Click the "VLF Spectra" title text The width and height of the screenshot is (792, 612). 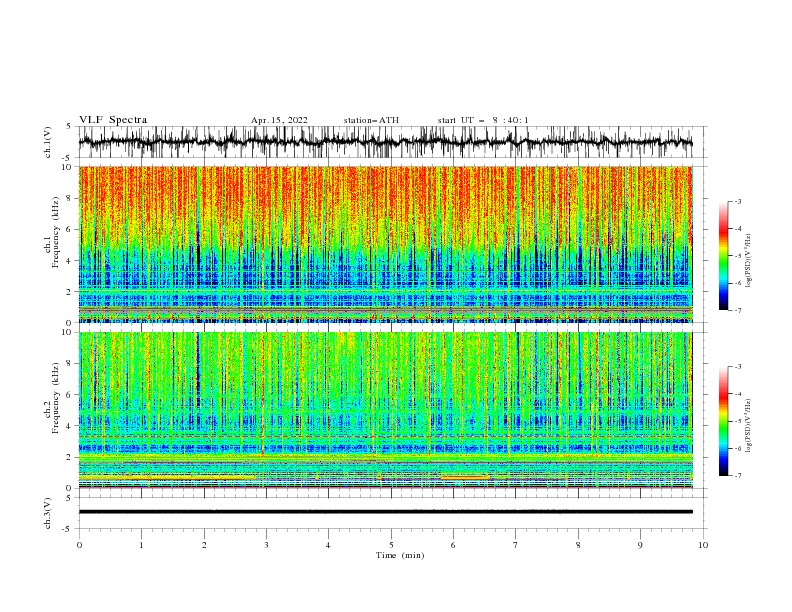113,120
